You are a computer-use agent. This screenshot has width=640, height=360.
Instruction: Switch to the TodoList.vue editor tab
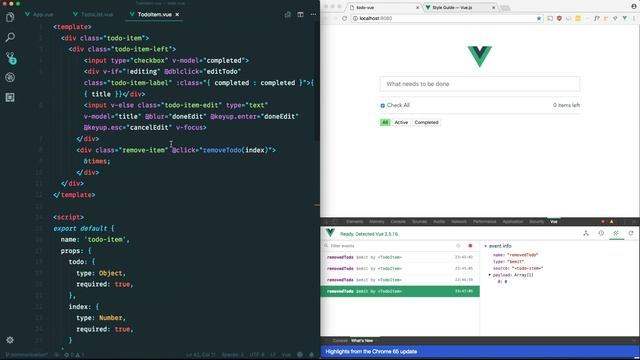point(93,14)
